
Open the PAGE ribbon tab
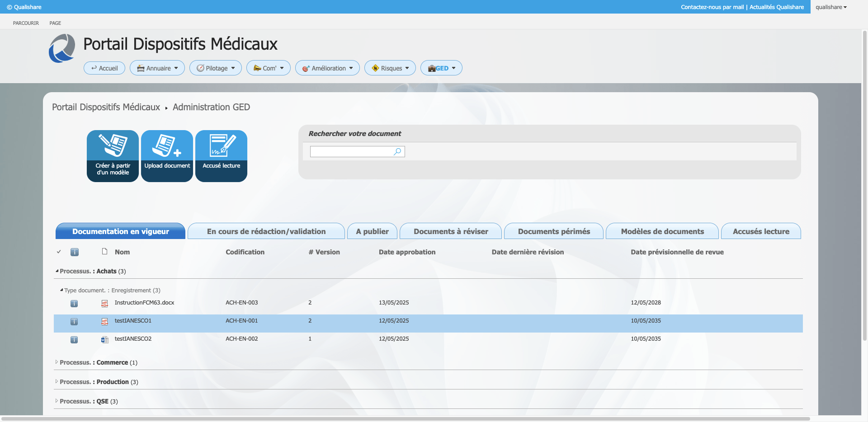55,23
